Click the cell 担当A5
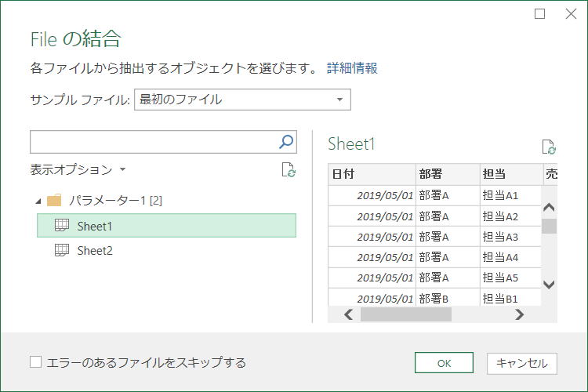Screen dimensions: 588x392 coord(510,278)
